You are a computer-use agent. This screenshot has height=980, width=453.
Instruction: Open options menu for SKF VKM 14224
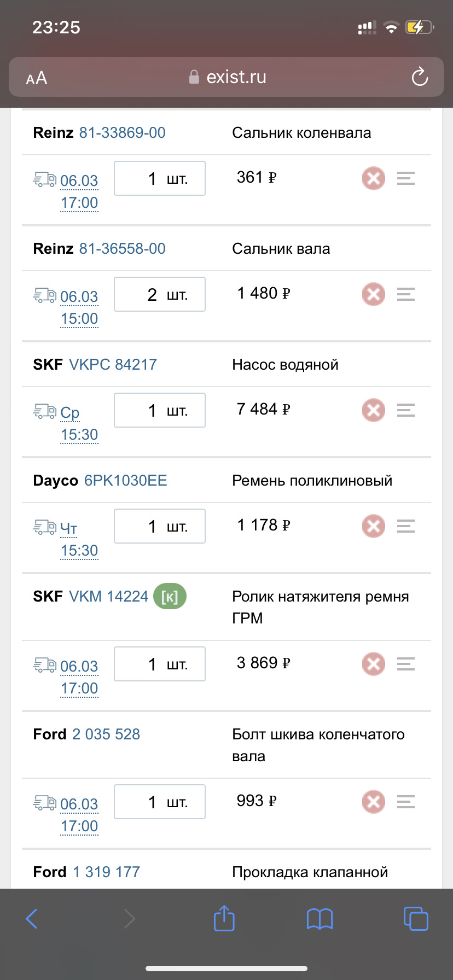[x=405, y=664]
